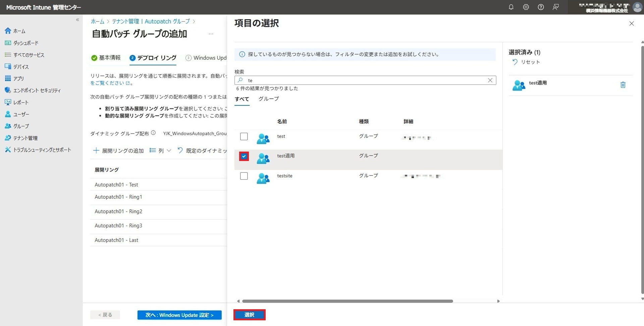Select Autopatch01 - Ring1 row
This screenshot has height=326, width=644.
tap(158, 197)
